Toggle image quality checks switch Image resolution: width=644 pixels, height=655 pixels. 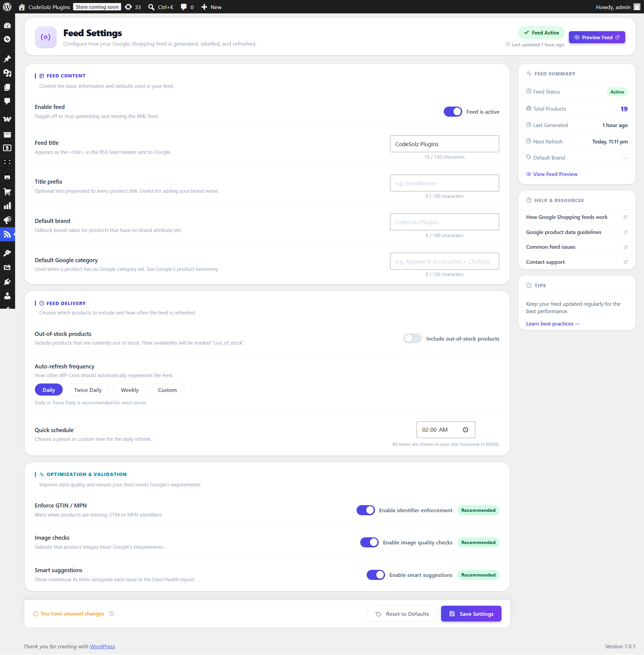click(369, 542)
